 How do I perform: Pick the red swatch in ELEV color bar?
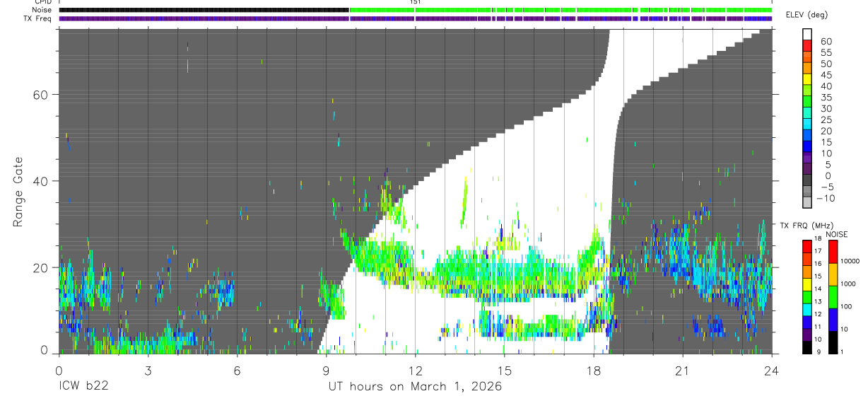(x=808, y=47)
